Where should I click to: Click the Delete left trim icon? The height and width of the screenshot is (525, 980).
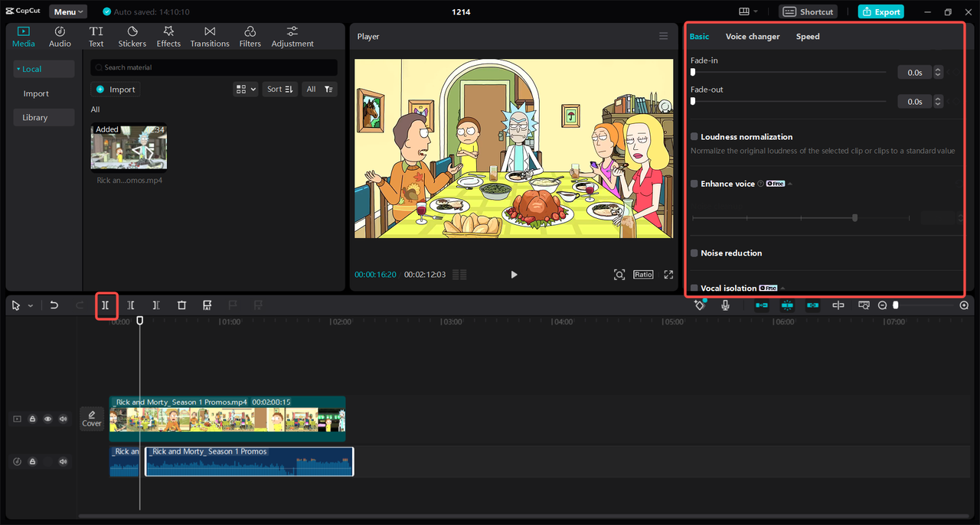coord(131,305)
